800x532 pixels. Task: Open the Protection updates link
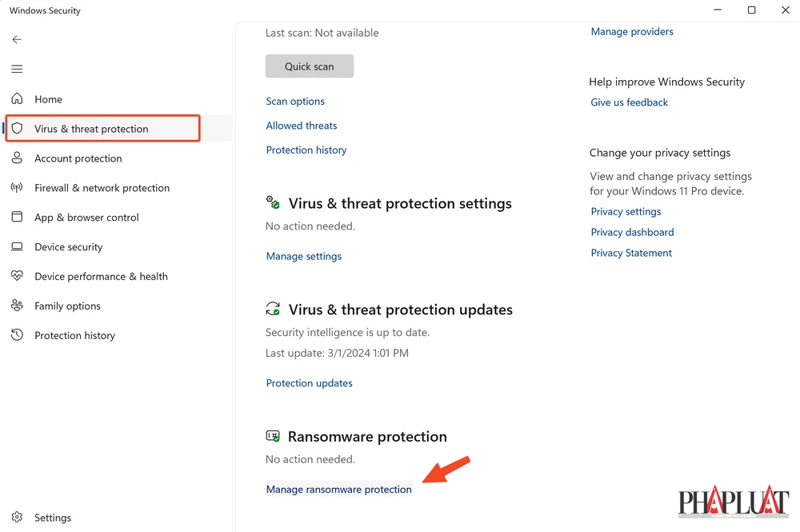(309, 383)
